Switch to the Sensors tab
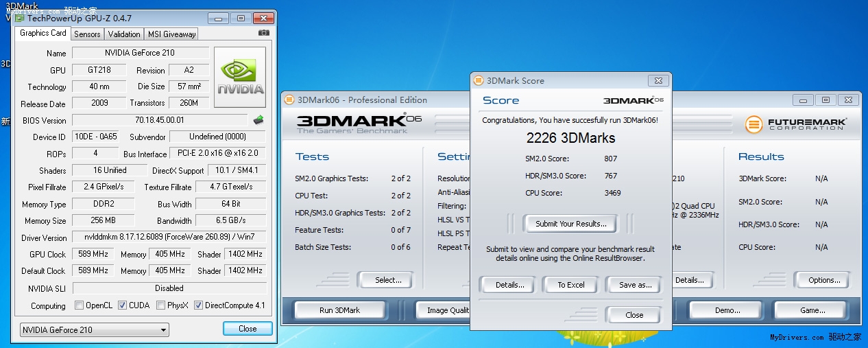 87,34
